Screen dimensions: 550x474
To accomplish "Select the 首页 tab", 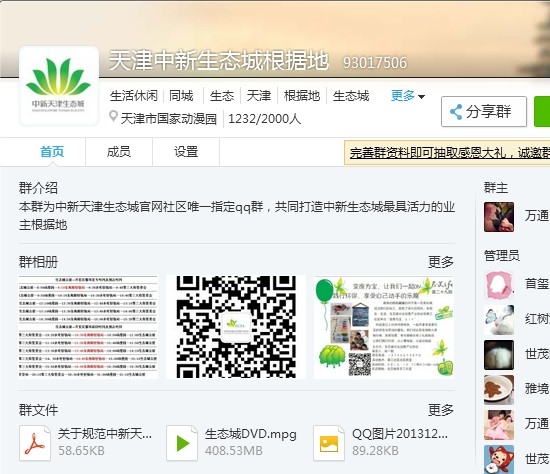I will pos(52,152).
